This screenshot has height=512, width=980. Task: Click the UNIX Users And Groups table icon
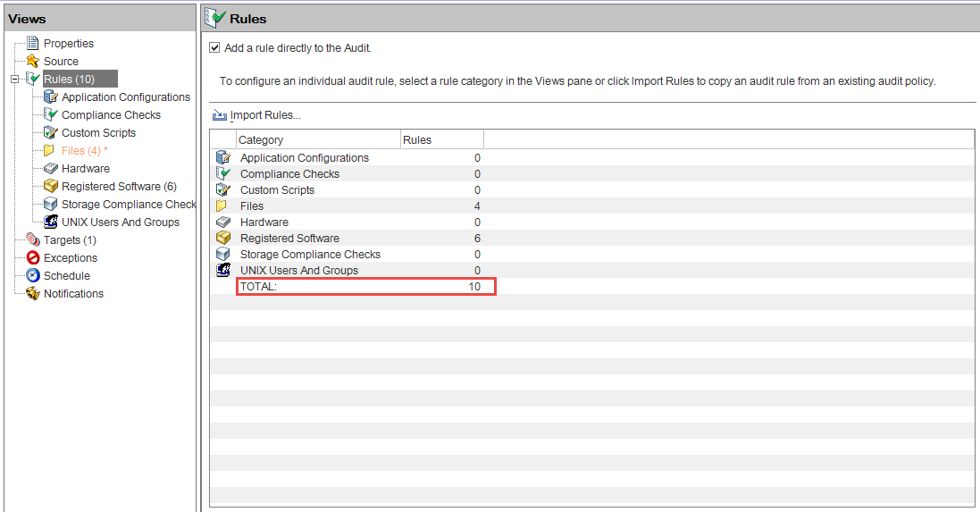coord(223,270)
